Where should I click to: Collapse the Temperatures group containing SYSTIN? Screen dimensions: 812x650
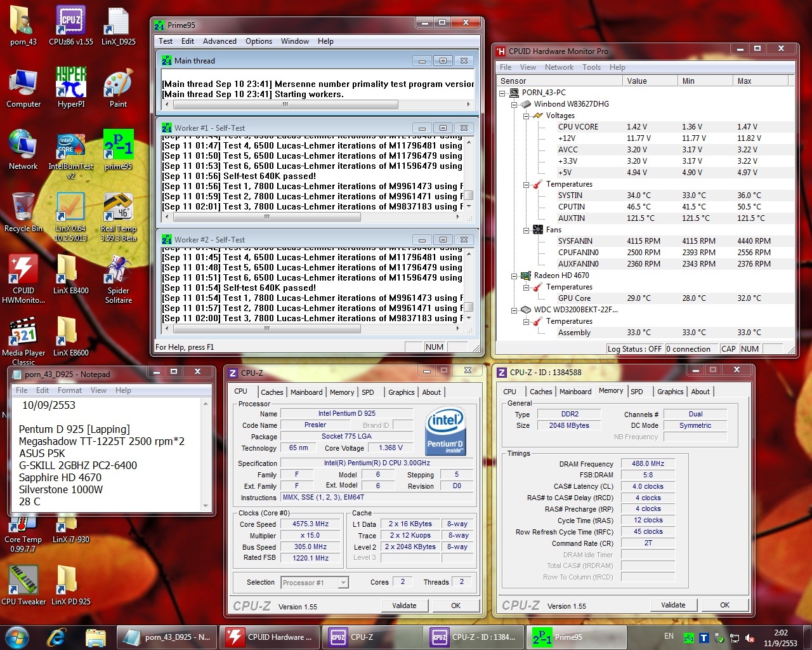527,184
